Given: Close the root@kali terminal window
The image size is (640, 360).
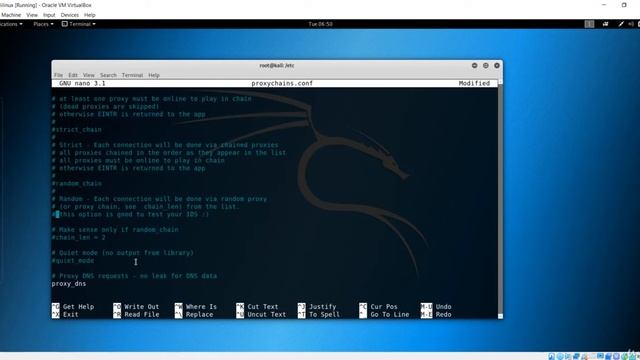Looking at the screenshot, I should (x=497, y=65).
